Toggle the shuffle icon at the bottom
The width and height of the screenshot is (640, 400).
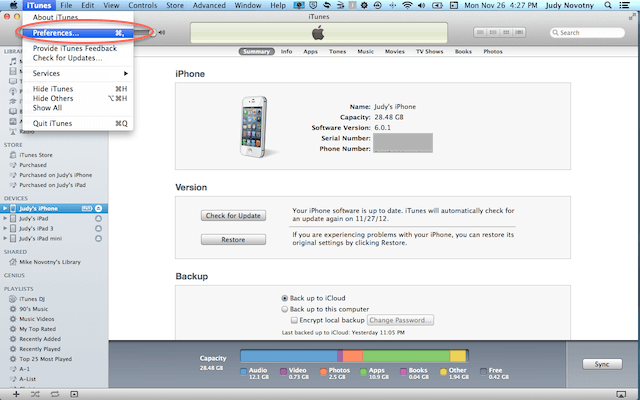coord(35,394)
